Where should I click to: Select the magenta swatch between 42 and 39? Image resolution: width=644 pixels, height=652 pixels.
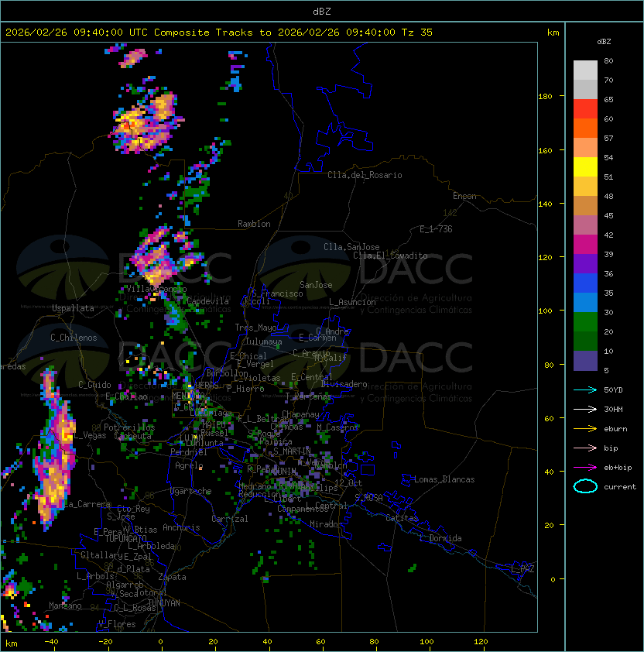585,245
